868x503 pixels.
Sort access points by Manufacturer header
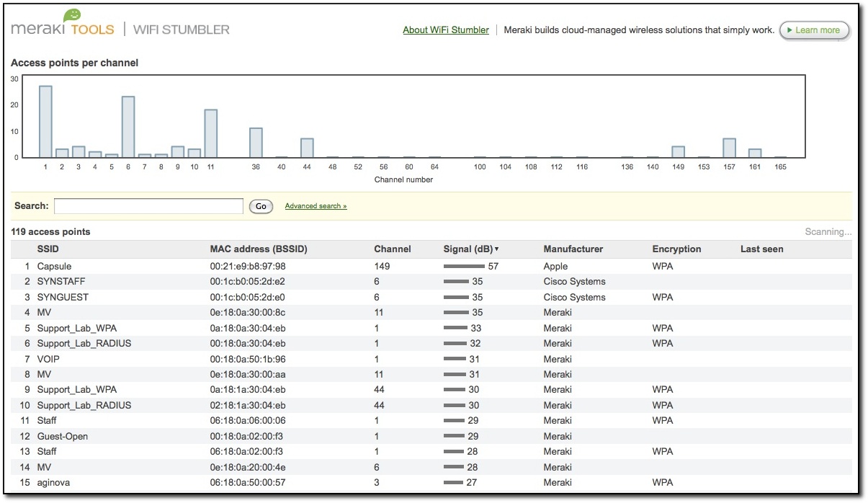[x=573, y=249]
